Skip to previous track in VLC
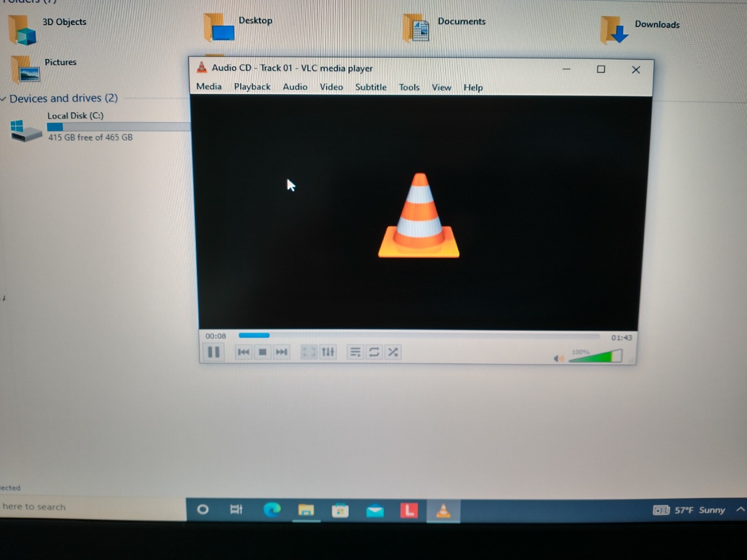This screenshot has height=560, width=747. coord(243,352)
